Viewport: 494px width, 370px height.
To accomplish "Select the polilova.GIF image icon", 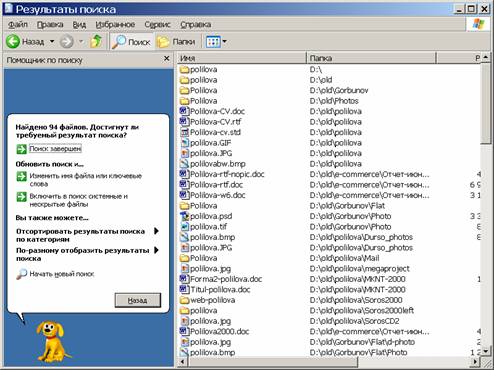I will click(x=184, y=143).
